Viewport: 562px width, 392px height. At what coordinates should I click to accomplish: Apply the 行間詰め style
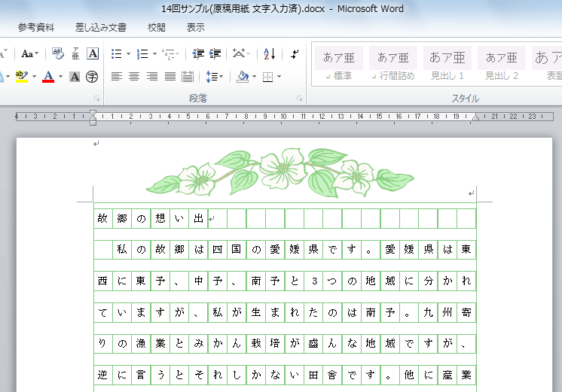(x=392, y=65)
